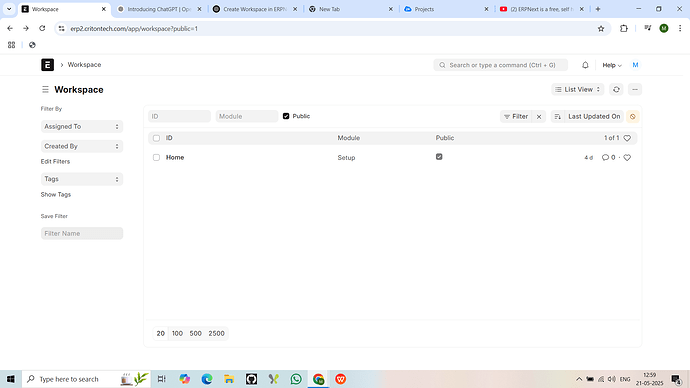Switch to the Projects browser tab
This screenshot has height=388, width=690.
pyautogui.click(x=445, y=9)
